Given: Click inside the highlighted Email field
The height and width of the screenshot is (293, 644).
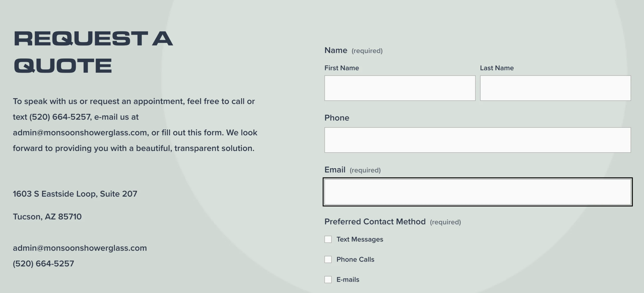Looking at the screenshot, I should click(477, 192).
